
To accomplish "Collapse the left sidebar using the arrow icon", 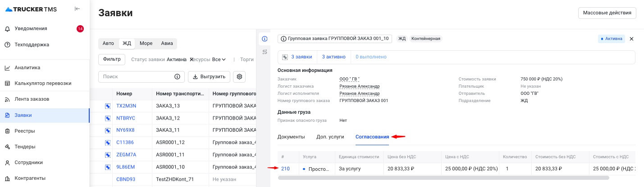I will pos(77,9).
